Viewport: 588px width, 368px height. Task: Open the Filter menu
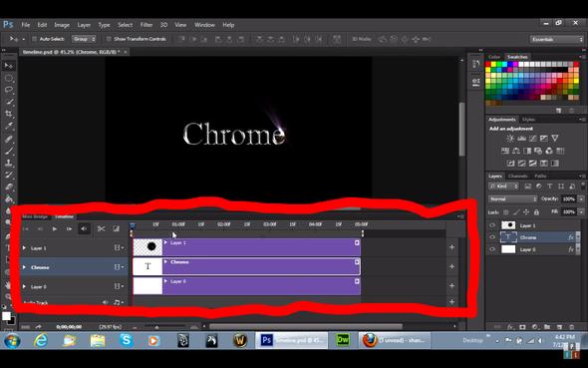(x=147, y=25)
